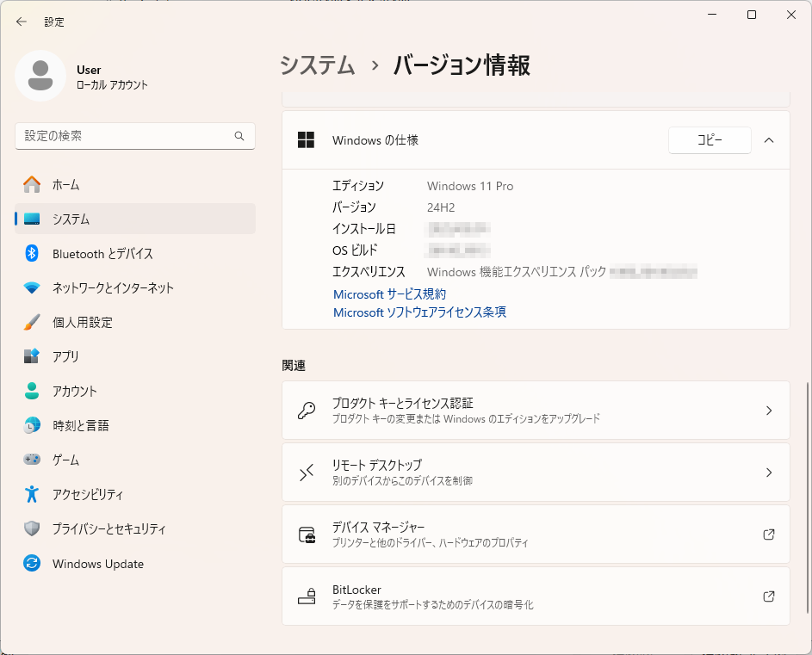Viewport: 812px width, 655px height.
Task: Open アカウント settings
Action: 135,392
